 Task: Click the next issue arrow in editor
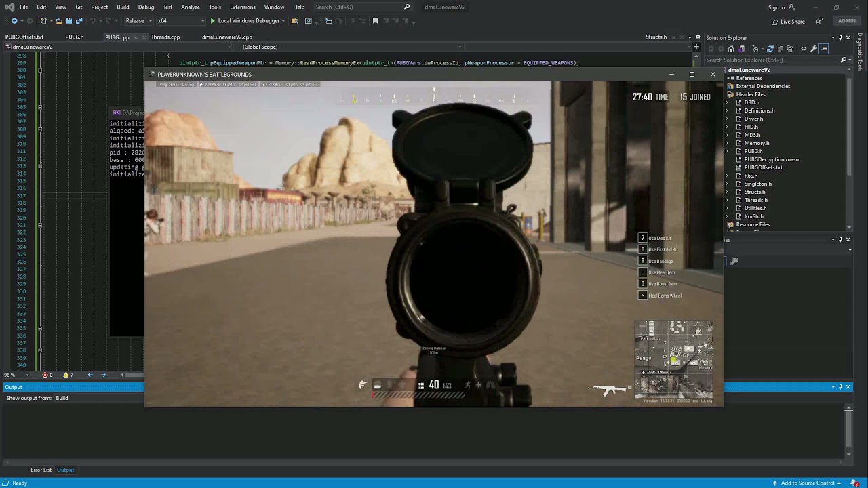103,375
